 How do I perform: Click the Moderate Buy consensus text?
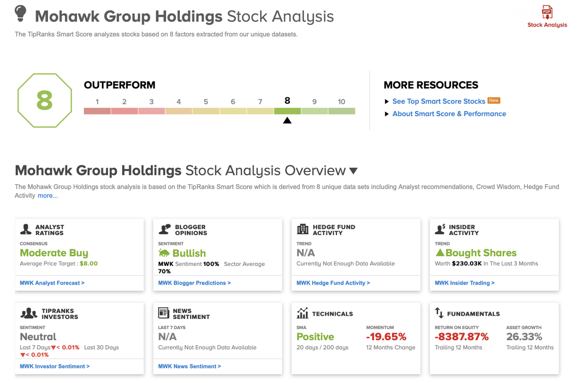pyautogui.click(x=54, y=253)
